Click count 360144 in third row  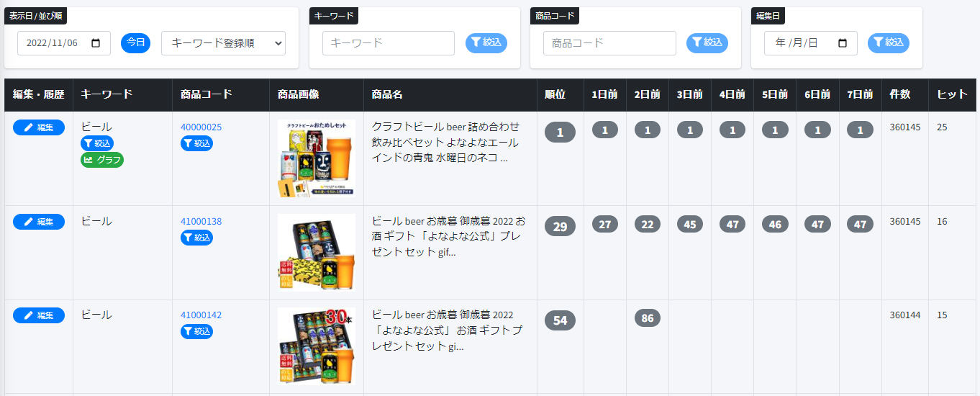point(905,315)
